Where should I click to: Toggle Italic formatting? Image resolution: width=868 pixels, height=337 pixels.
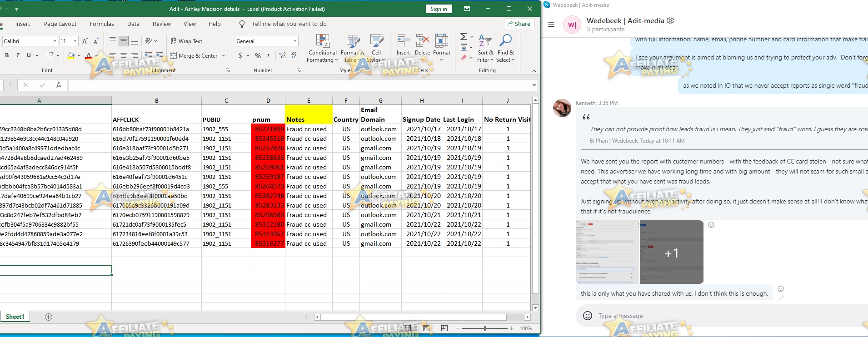coord(18,55)
